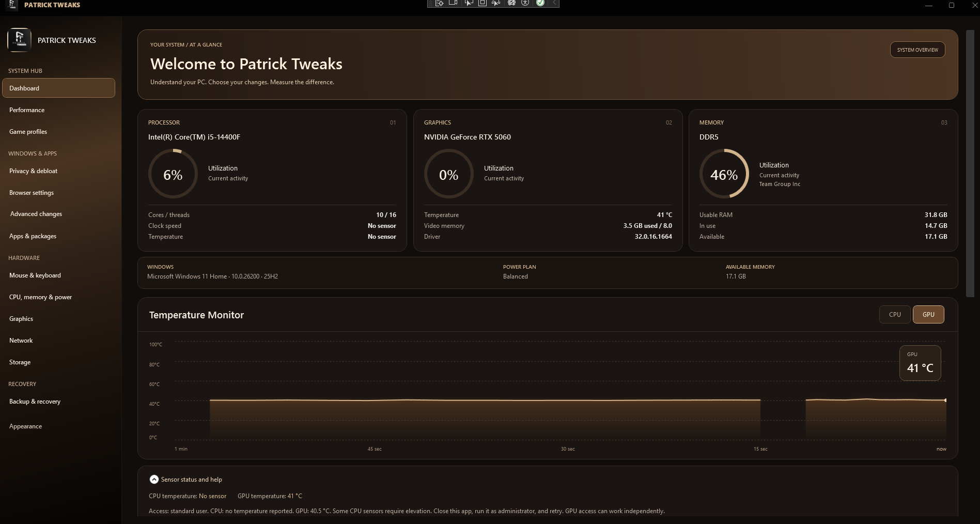Click the 0% graphics utilization gauge
Viewport: 980px width, 524px height.
449,174
